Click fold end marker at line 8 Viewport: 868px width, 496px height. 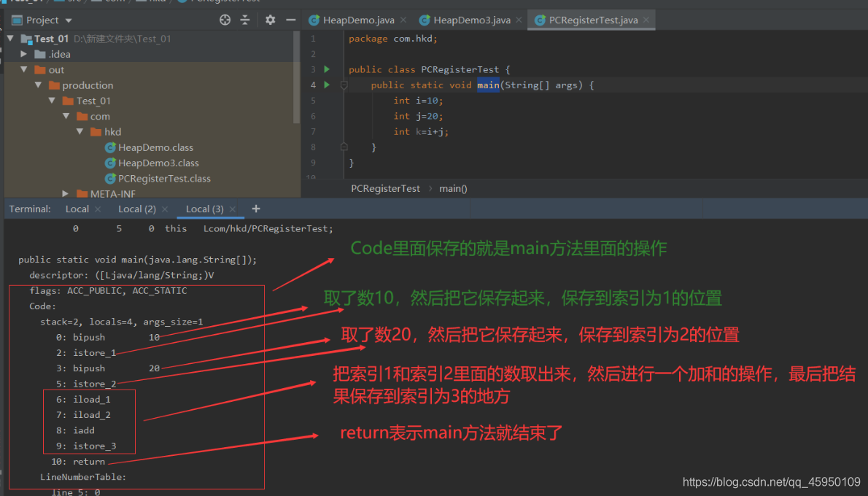click(344, 147)
